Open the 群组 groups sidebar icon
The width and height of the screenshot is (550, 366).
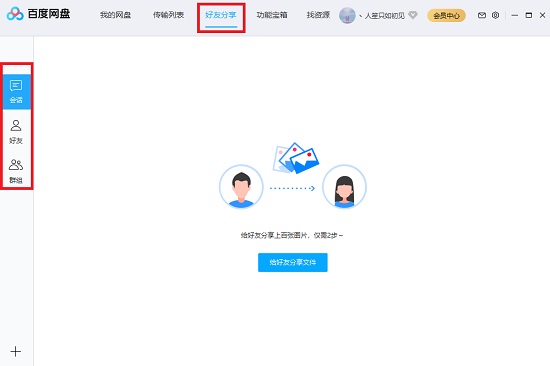(16, 171)
